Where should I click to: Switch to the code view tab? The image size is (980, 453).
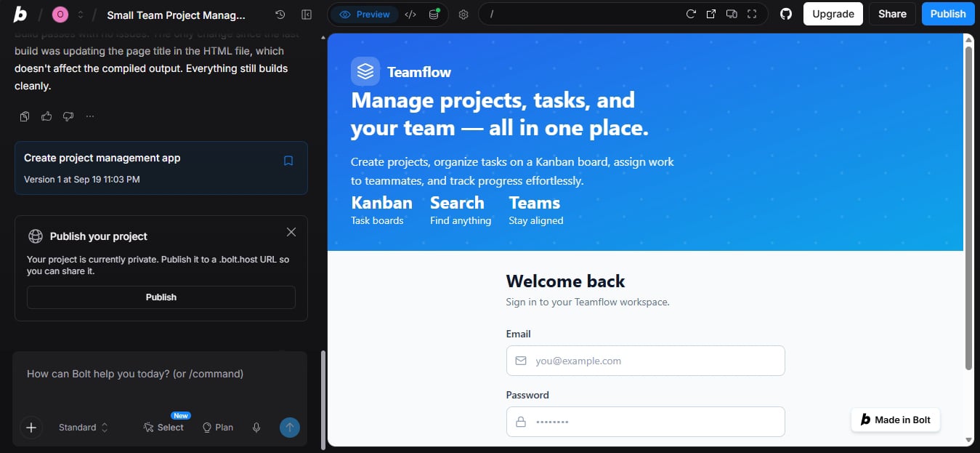[410, 15]
